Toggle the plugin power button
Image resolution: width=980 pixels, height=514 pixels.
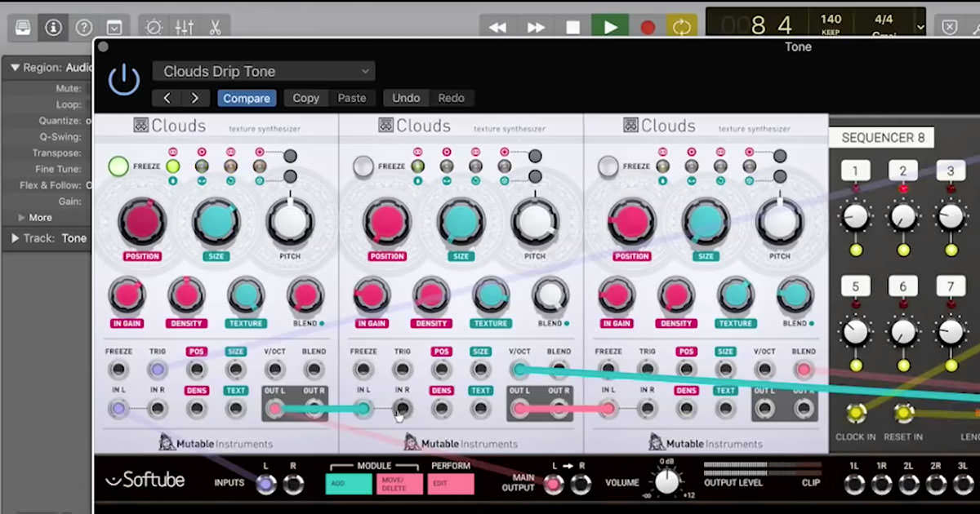pyautogui.click(x=124, y=80)
